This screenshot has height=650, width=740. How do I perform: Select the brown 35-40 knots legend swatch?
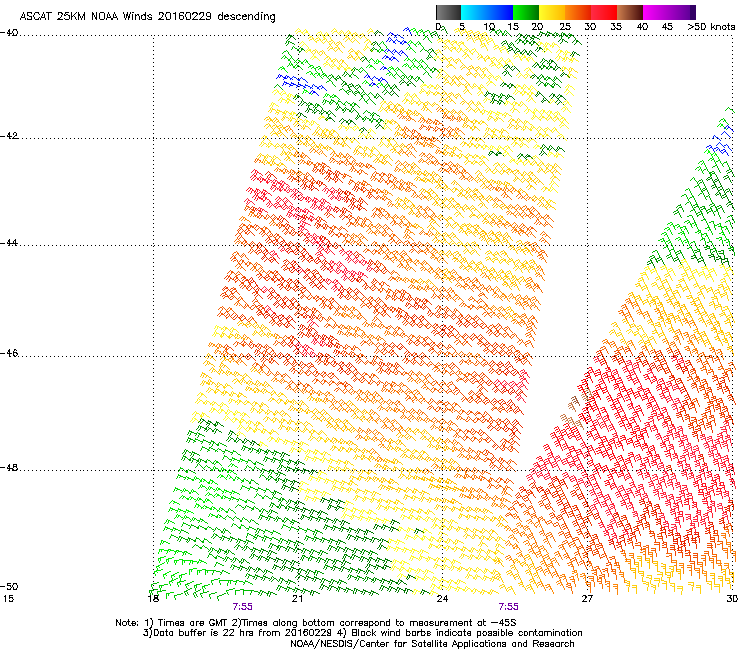[x=630, y=12]
